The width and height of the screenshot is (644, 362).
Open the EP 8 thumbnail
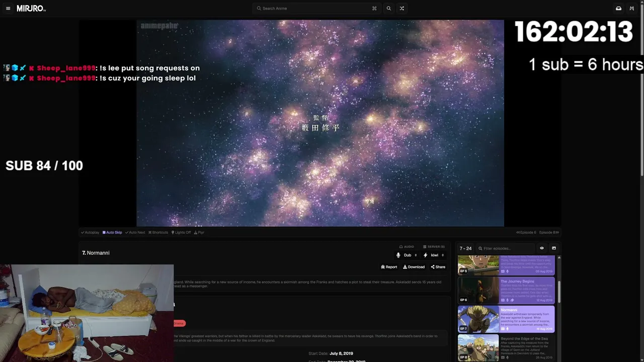click(478, 348)
